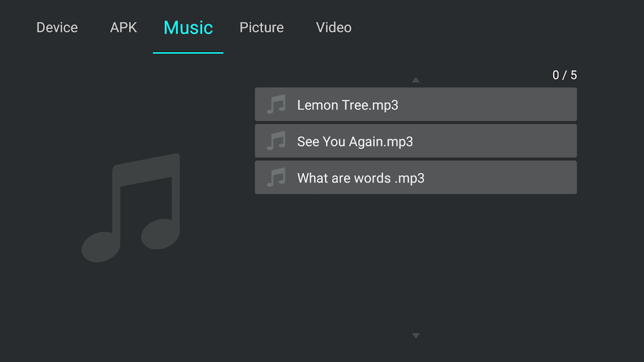The width and height of the screenshot is (644, 362).
Task: Select the Music tab
Action: click(x=188, y=28)
